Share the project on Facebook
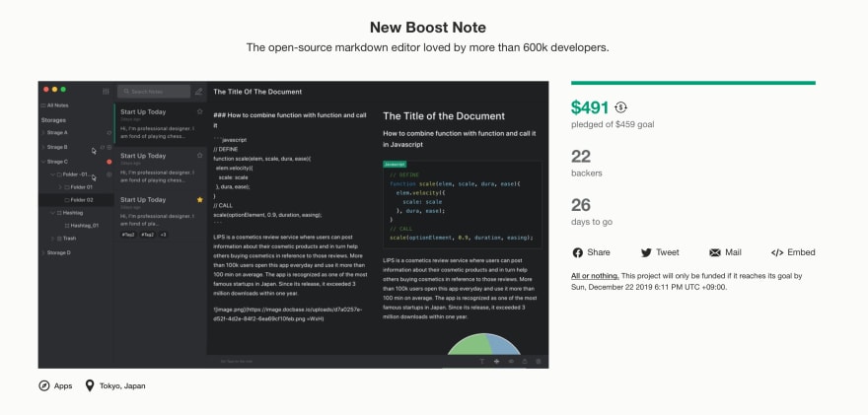 tap(591, 252)
